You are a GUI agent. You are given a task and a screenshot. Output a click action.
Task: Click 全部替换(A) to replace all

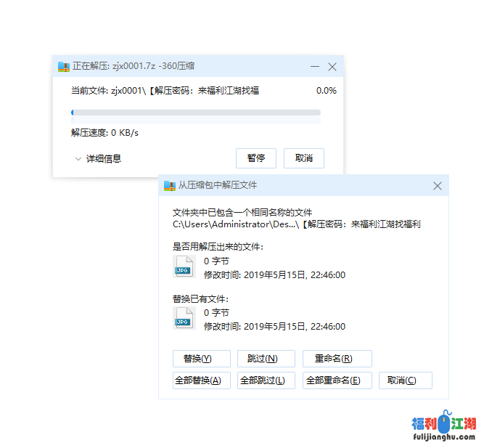click(x=201, y=380)
